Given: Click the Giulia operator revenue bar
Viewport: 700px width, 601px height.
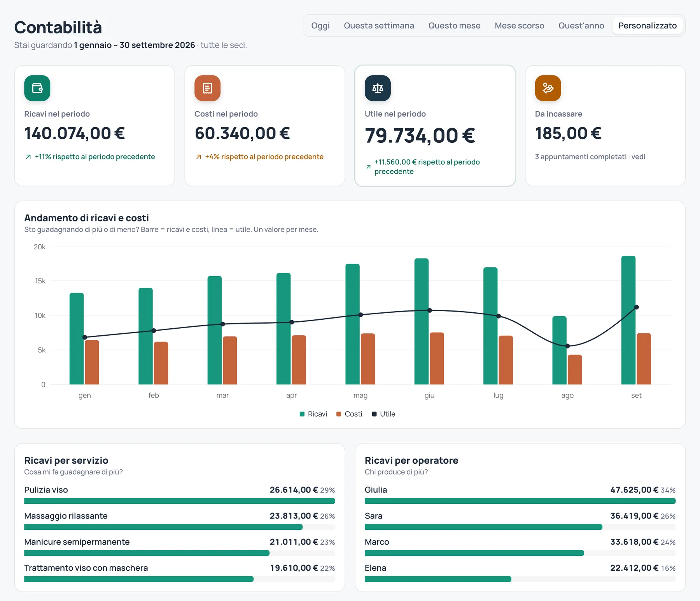Looking at the screenshot, I should (x=520, y=501).
